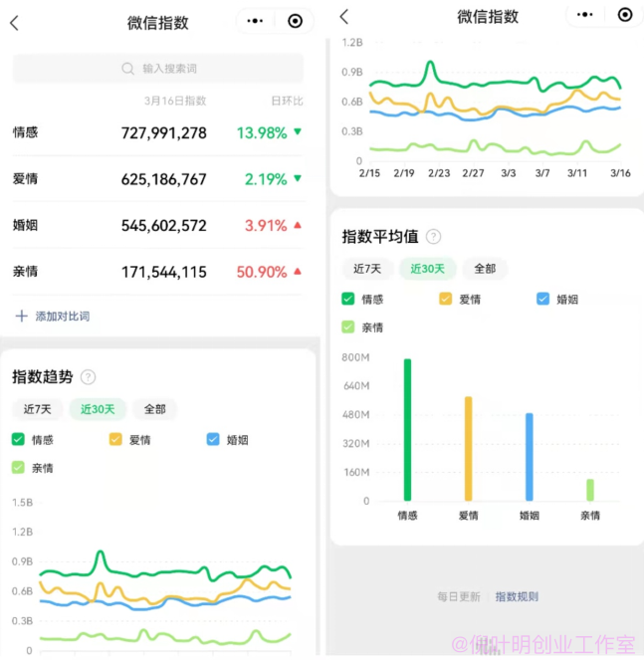The image size is (644, 660).
Task: Toggle 婚姻 checkbox in 指数平均值 section
Action: [x=543, y=299]
